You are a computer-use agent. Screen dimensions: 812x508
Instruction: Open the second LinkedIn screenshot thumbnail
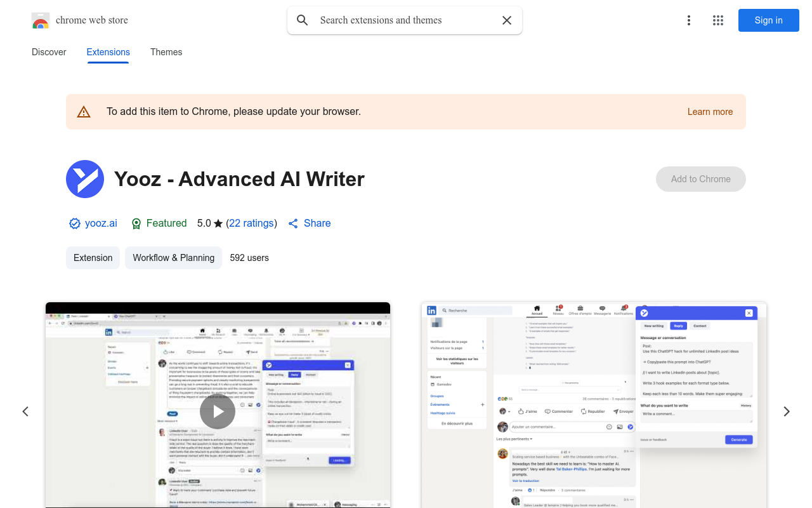pos(594,405)
